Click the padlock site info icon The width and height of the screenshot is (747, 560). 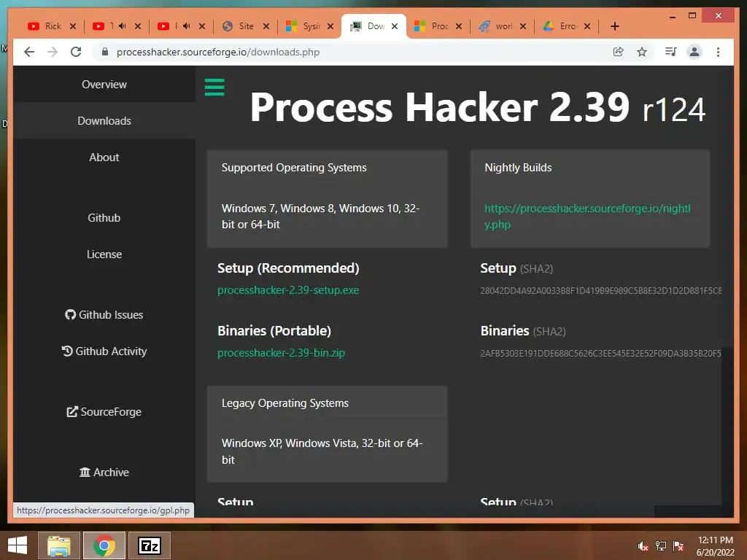point(105,52)
